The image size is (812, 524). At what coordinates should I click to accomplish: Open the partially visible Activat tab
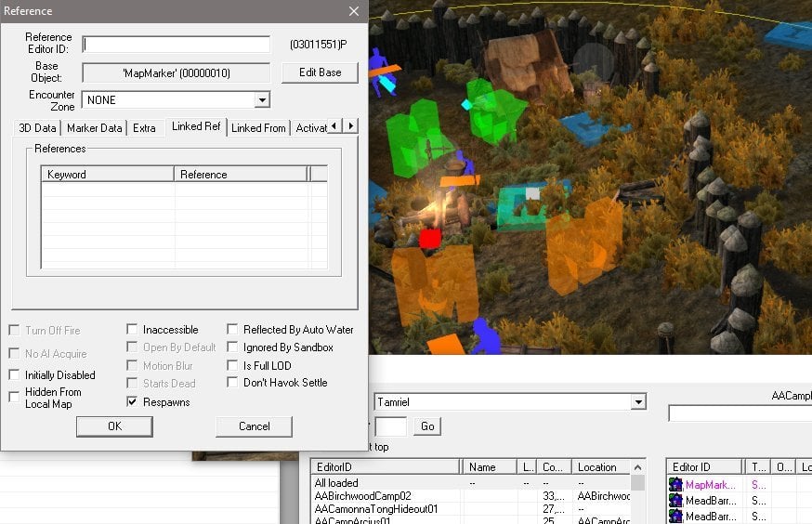(x=310, y=128)
